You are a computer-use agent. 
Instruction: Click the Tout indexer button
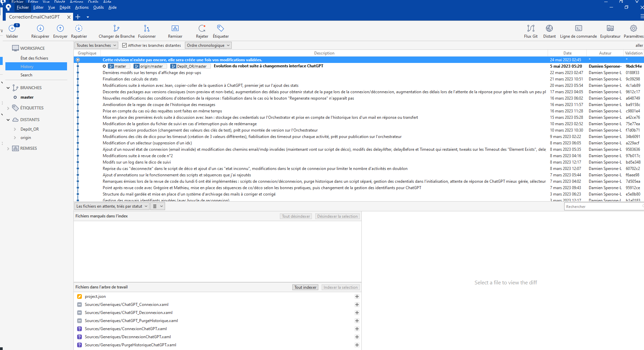[305, 287]
